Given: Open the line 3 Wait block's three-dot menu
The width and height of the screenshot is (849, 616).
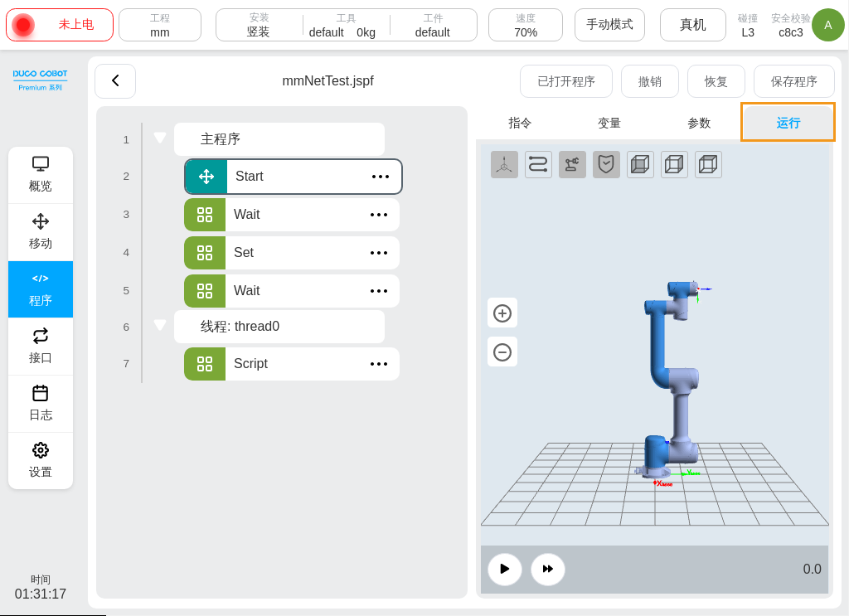Looking at the screenshot, I should coord(379,215).
